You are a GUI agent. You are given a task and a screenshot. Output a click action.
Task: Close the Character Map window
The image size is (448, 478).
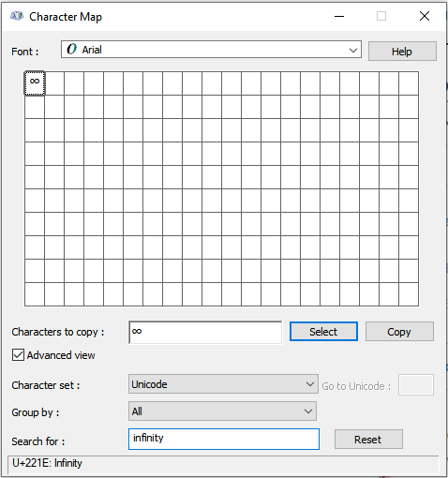coord(425,16)
